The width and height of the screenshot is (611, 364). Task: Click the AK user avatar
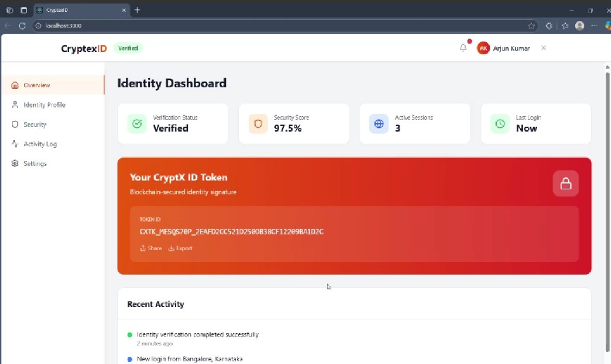pos(483,49)
